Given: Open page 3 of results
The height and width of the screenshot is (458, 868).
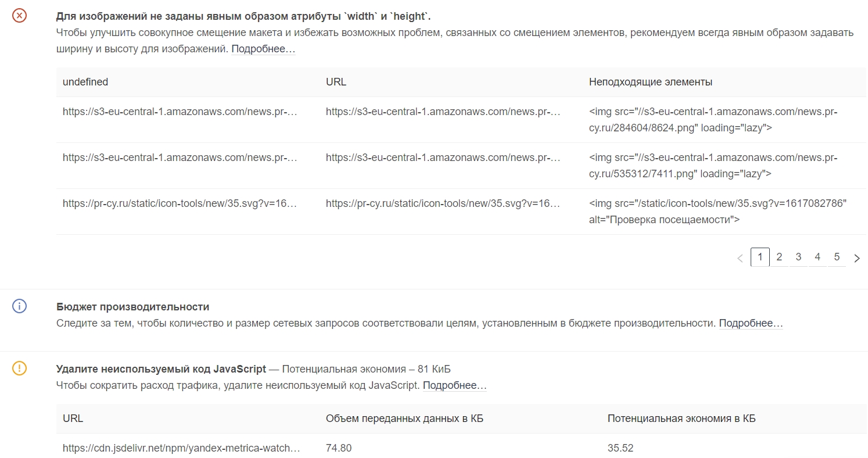Looking at the screenshot, I should (798, 257).
